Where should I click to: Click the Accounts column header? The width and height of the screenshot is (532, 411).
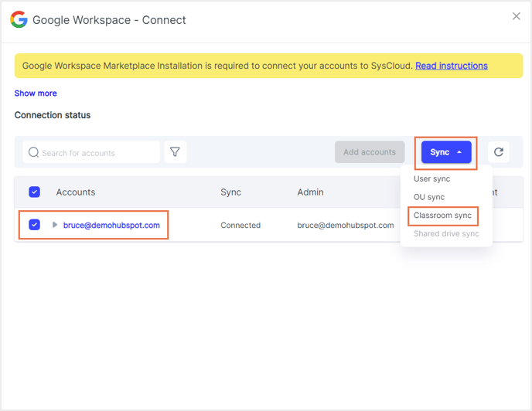tap(75, 192)
